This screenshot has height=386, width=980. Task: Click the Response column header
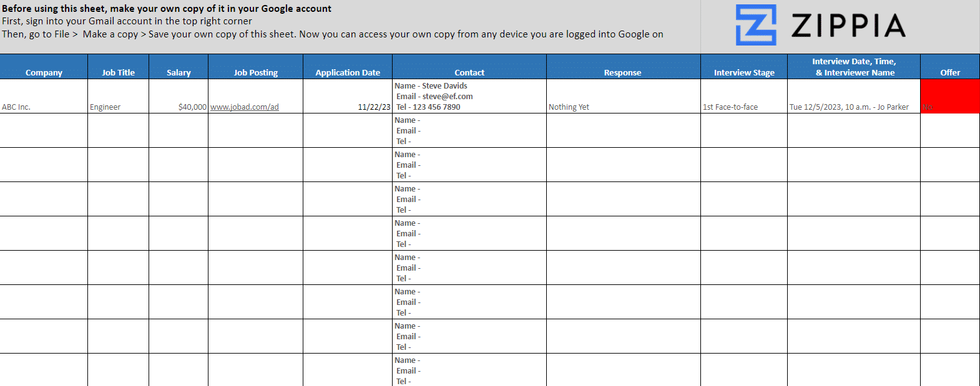[x=622, y=72]
